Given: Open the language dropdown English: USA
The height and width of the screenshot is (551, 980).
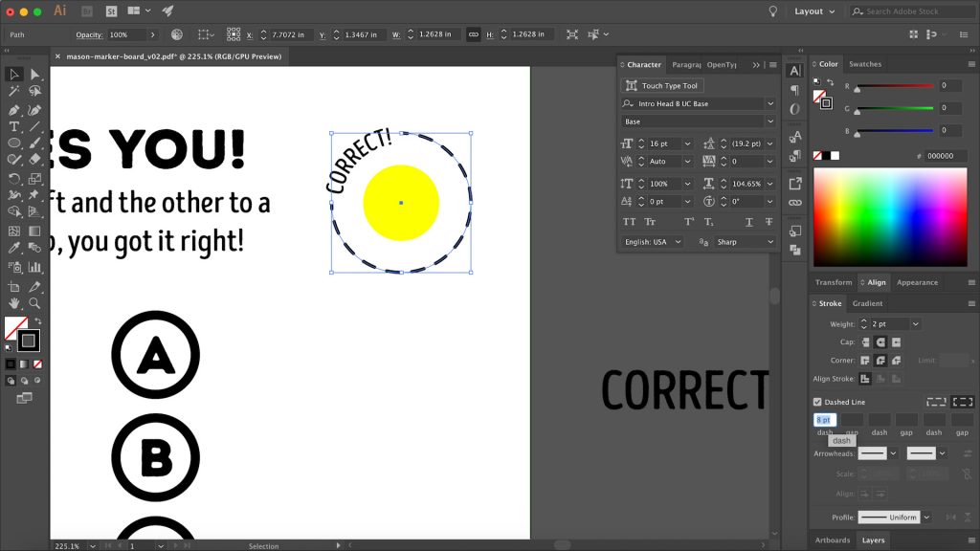Looking at the screenshot, I should click(652, 242).
